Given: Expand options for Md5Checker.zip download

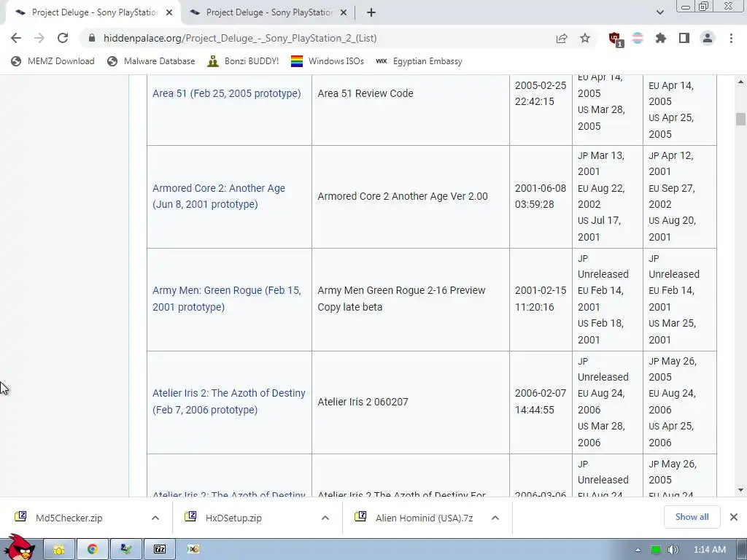Looking at the screenshot, I should 155,518.
